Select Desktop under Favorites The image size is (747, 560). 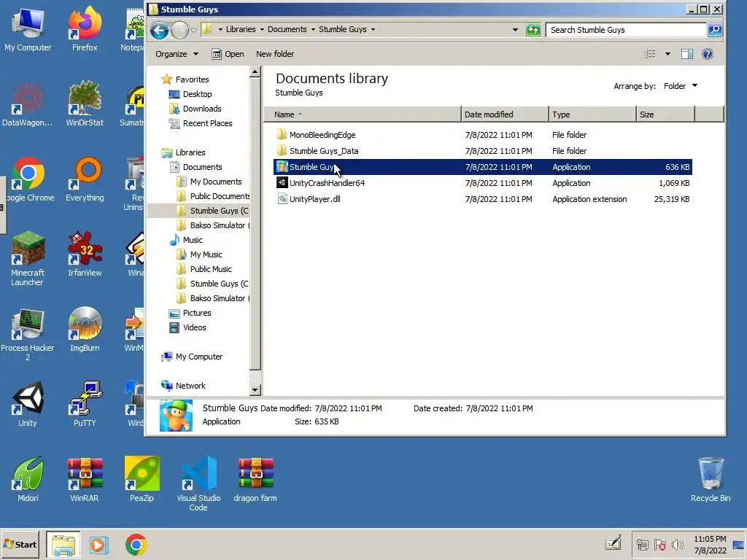point(190,94)
